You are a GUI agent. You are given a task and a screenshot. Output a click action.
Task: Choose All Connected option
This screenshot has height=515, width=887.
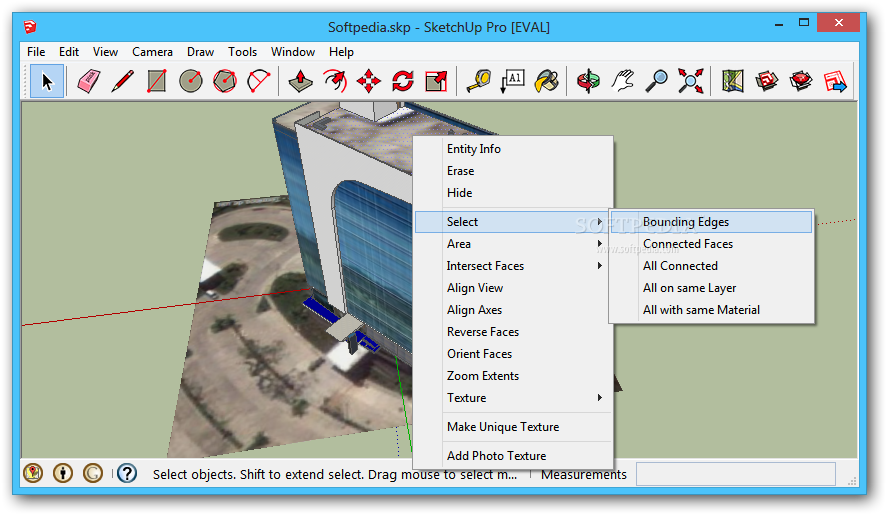click(x=712, y=266)
